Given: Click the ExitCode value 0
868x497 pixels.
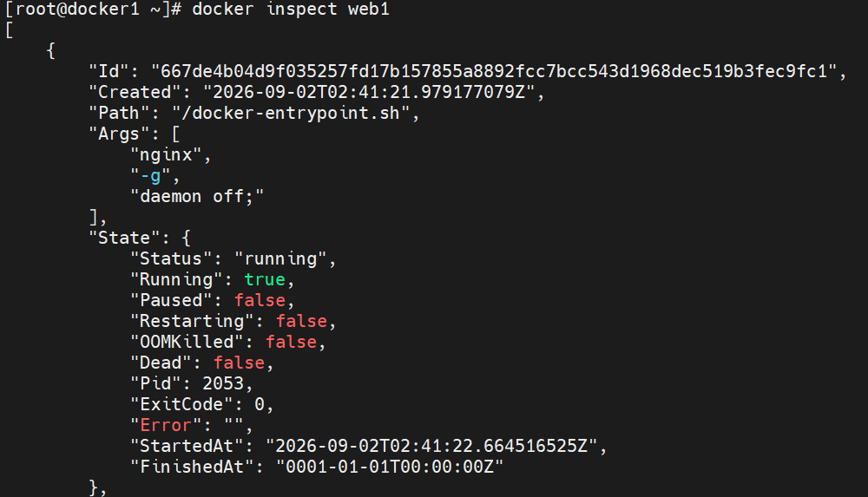Looking at the screenshot, I should pos(260,404).
